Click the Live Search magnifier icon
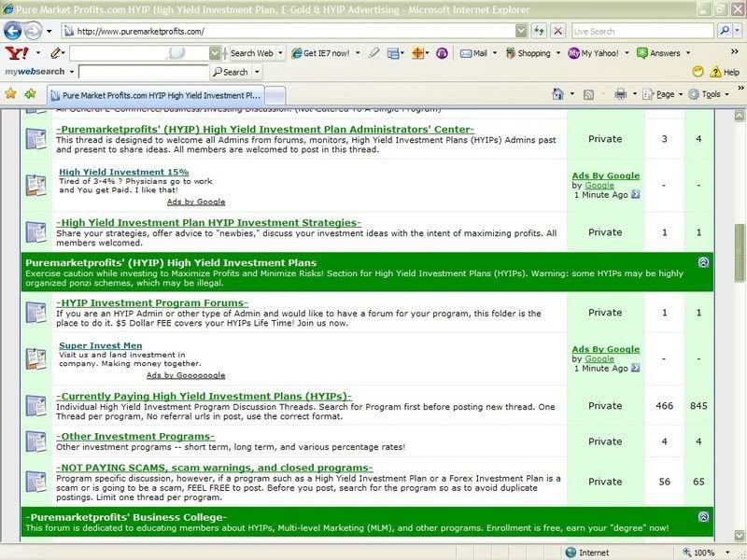The height and width of the screenshot is (560, 747). point(725,32)
